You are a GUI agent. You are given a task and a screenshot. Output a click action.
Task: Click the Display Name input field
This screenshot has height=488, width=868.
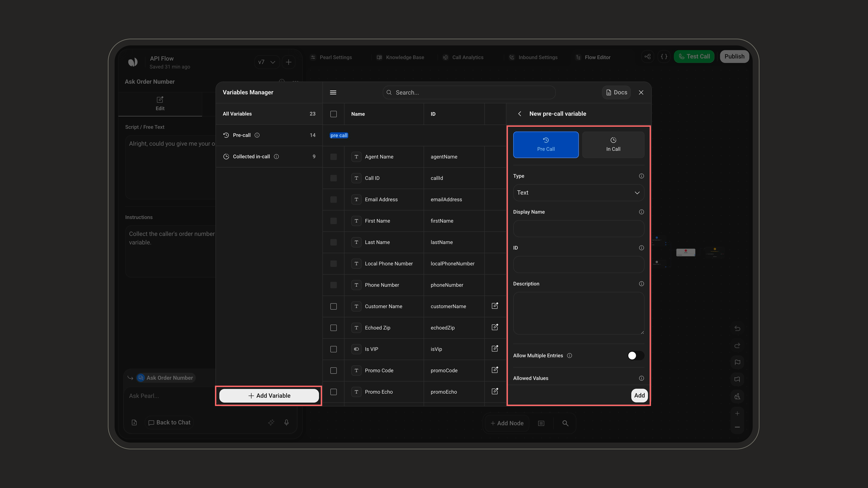(x=579, y=229)
